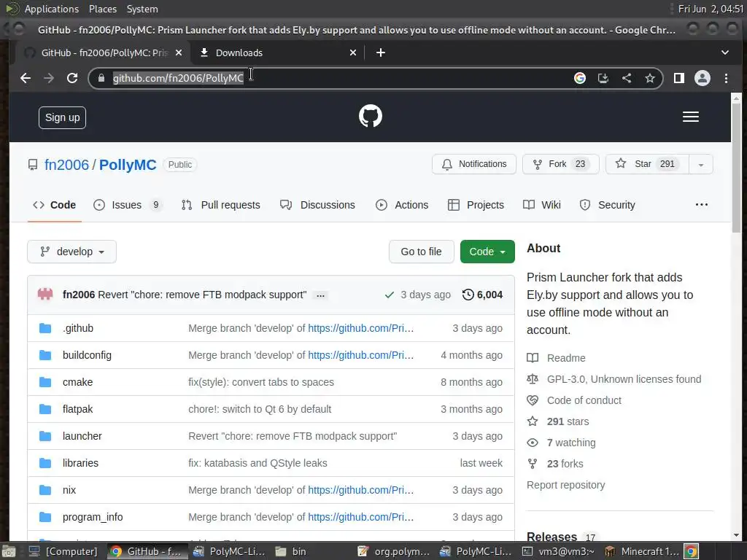The image size is (747, 560).
Task: Expand the green Code dropdown button
Action: click(x=487, y=252)
